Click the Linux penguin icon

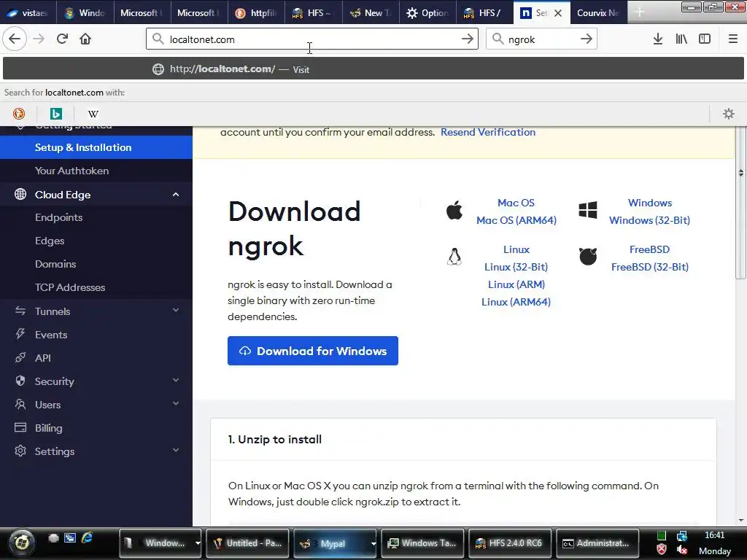tap(454, 257)
